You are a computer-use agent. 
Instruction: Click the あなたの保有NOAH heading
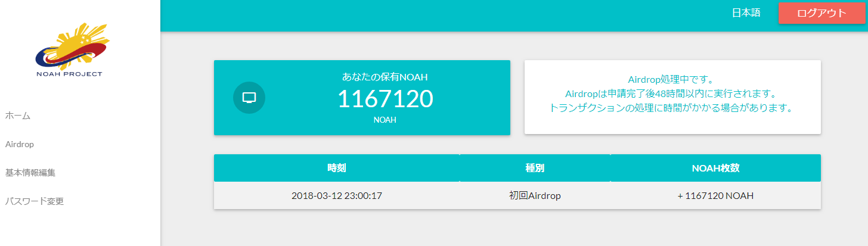385,77
